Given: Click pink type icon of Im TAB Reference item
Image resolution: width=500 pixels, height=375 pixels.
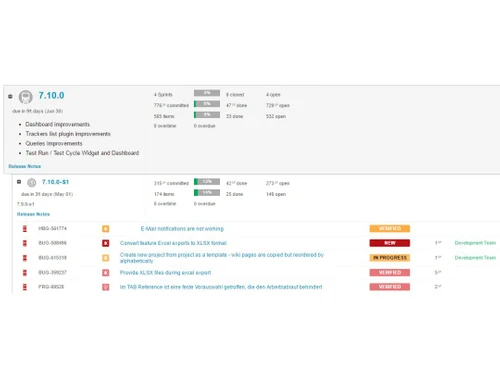Looking at the screenshot, I should [106, 287].
